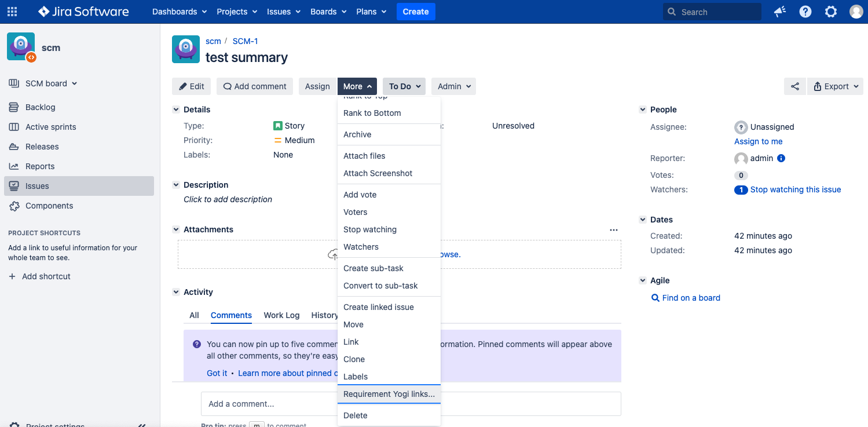Viewport: 868px width, 427px height.
Task: Open the help question mark icon
Action: [805, 12]
